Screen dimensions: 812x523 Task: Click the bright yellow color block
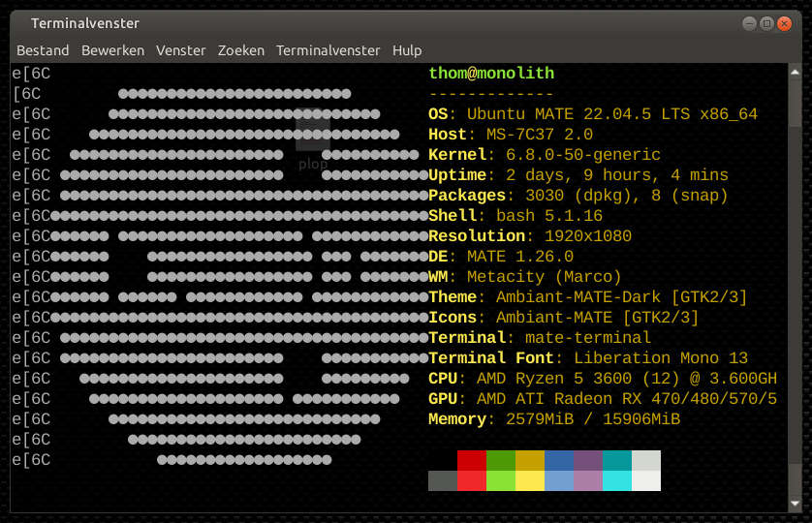point(530,480)
